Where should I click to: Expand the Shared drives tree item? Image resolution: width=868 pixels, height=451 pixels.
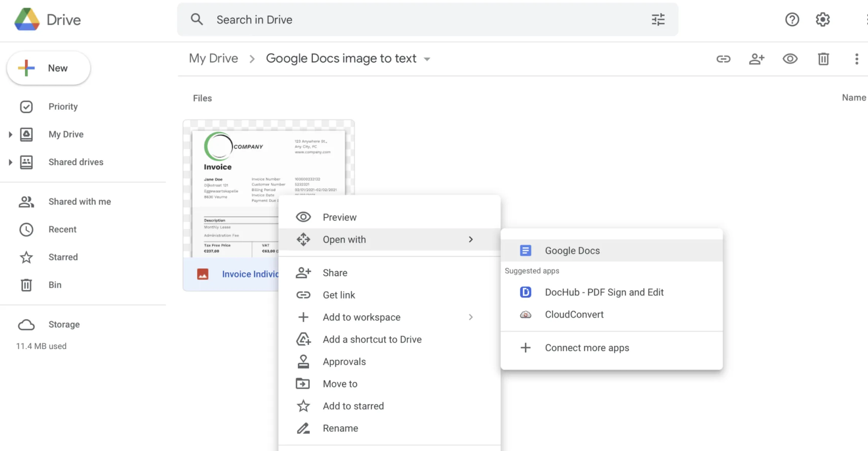coord(9,161)
